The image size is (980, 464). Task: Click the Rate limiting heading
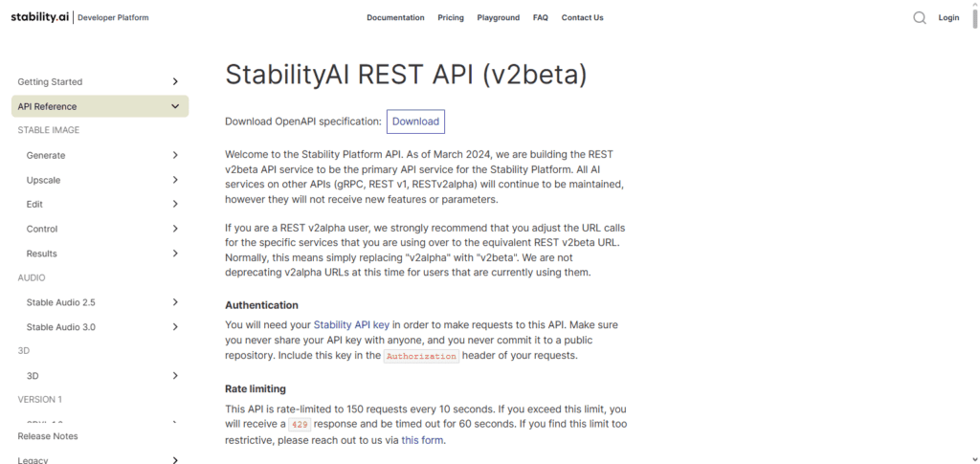click(255, 389)
